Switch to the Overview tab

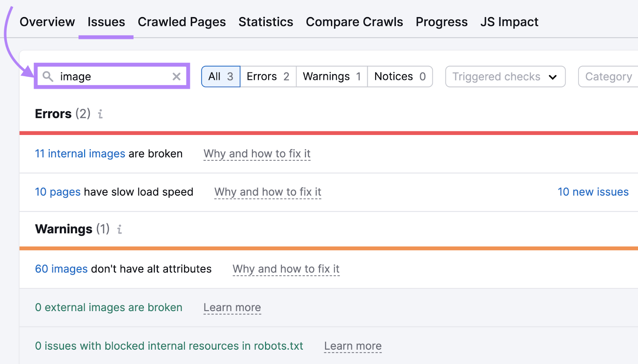pos(47,22)
